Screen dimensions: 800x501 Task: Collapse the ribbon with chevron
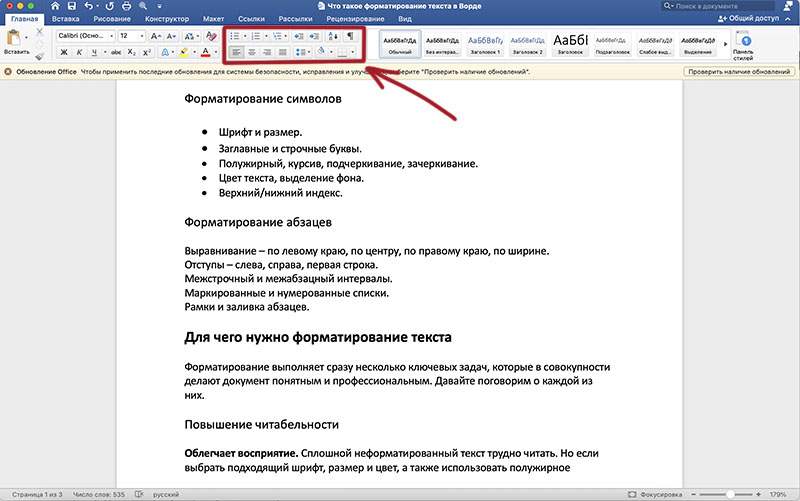click(788, 19)
